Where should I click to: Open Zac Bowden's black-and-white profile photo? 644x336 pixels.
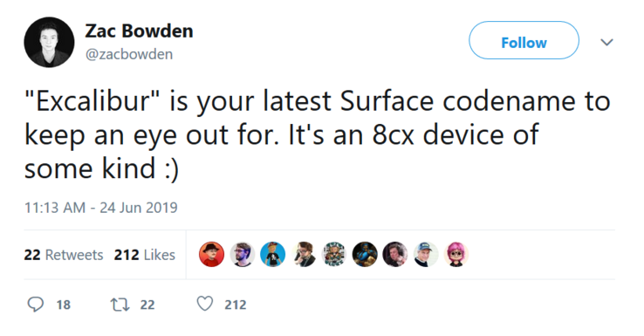(49, 42)
